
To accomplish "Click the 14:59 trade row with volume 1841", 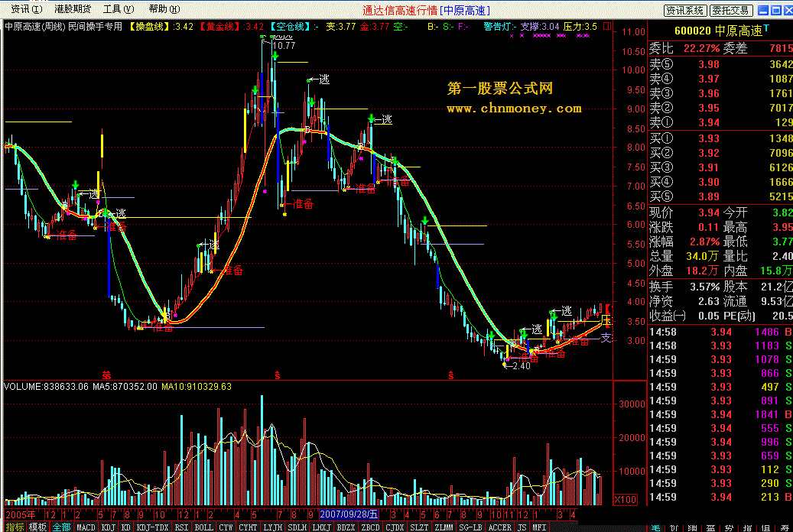I will coord(720,414).
